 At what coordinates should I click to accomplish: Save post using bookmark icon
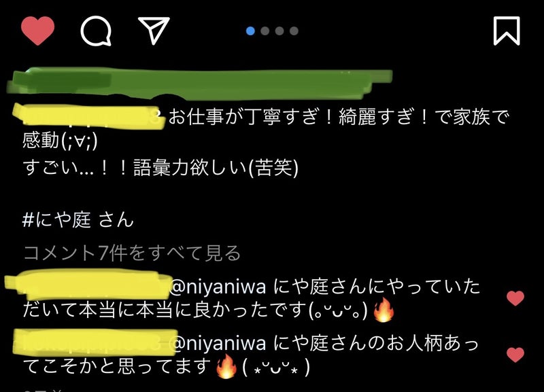point(507,31)
